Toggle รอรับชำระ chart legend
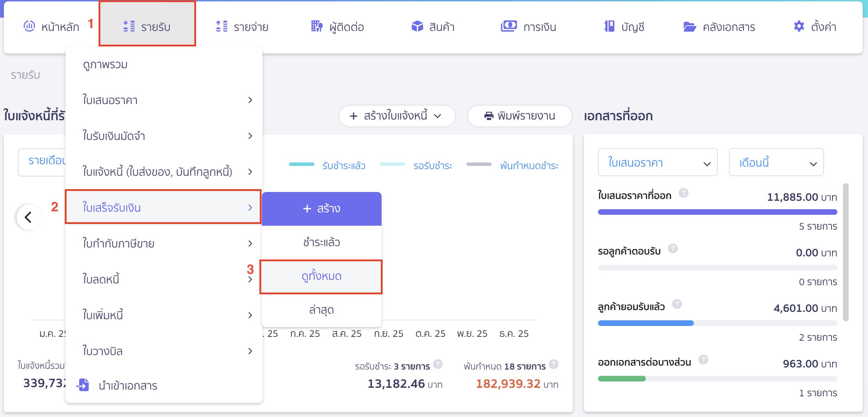Viewport: 868px width, 417px height. click(416, 165)
